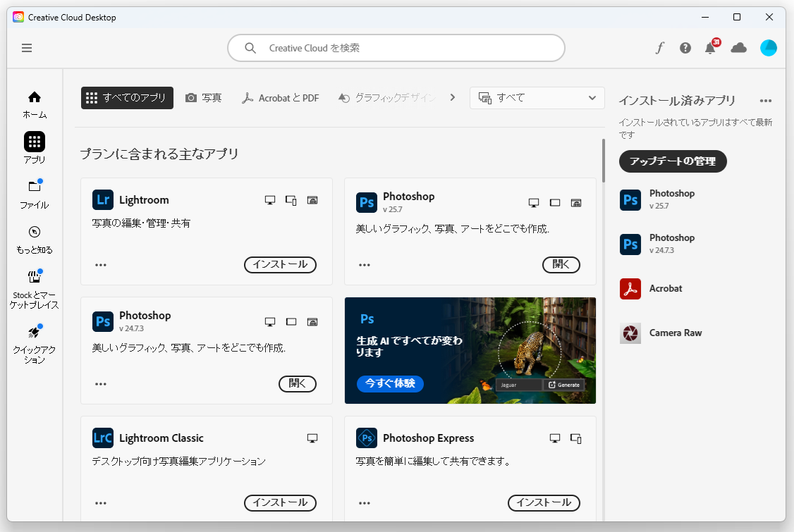The height and width of the screenshot is (532, 794).
Task: Open more options on Photoshop v25.7 card
Action: point(365,265)
